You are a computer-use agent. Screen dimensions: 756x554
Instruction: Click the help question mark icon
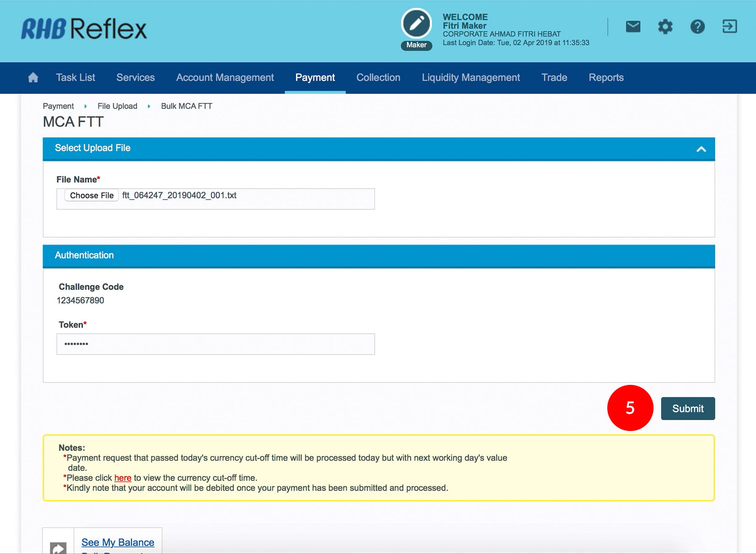[x=697, y=27]
